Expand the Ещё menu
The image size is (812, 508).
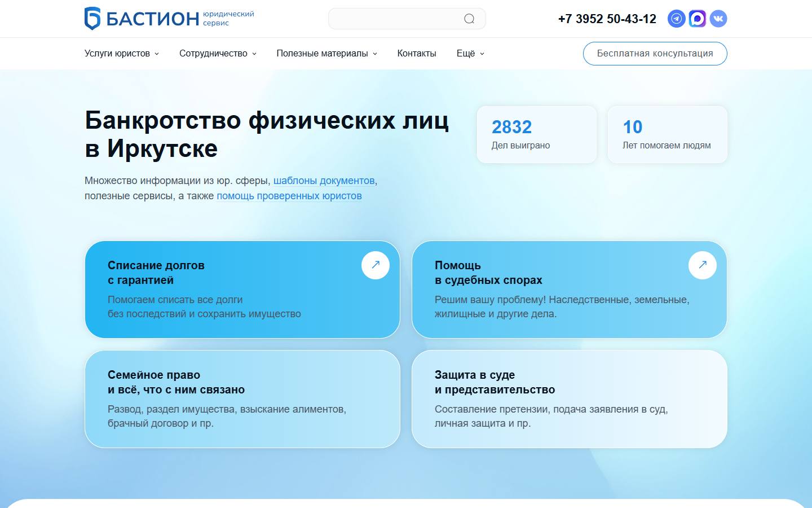pos(470,54)
